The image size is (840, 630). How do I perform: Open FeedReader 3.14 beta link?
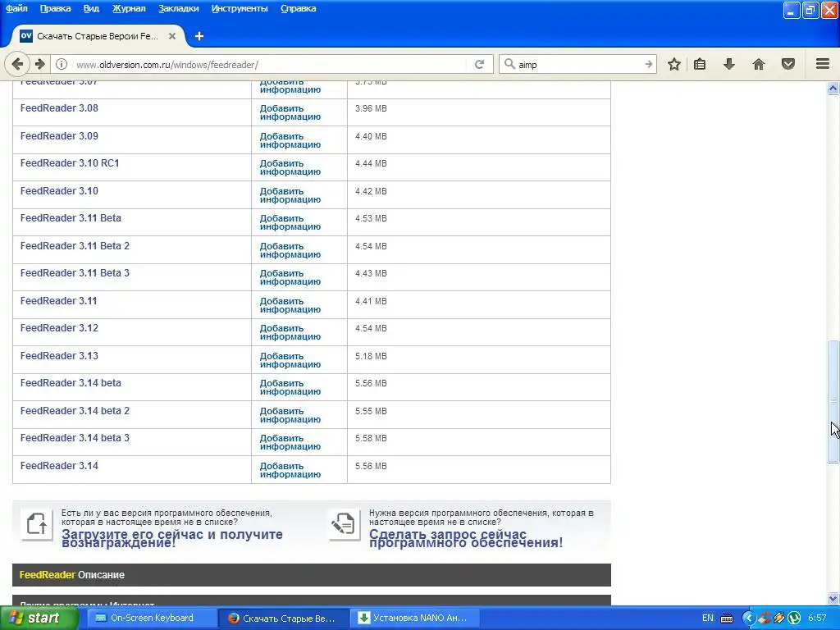(71, 383)
